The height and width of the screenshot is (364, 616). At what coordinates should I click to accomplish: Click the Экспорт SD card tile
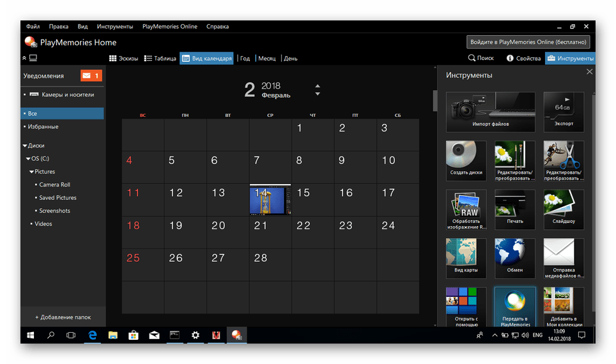pos(563,112)
